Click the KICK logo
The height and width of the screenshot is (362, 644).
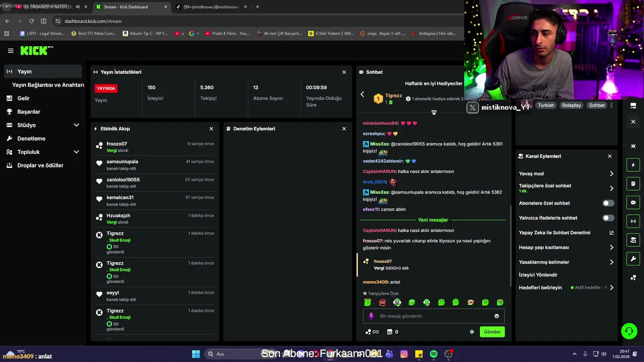click(36, 50)
